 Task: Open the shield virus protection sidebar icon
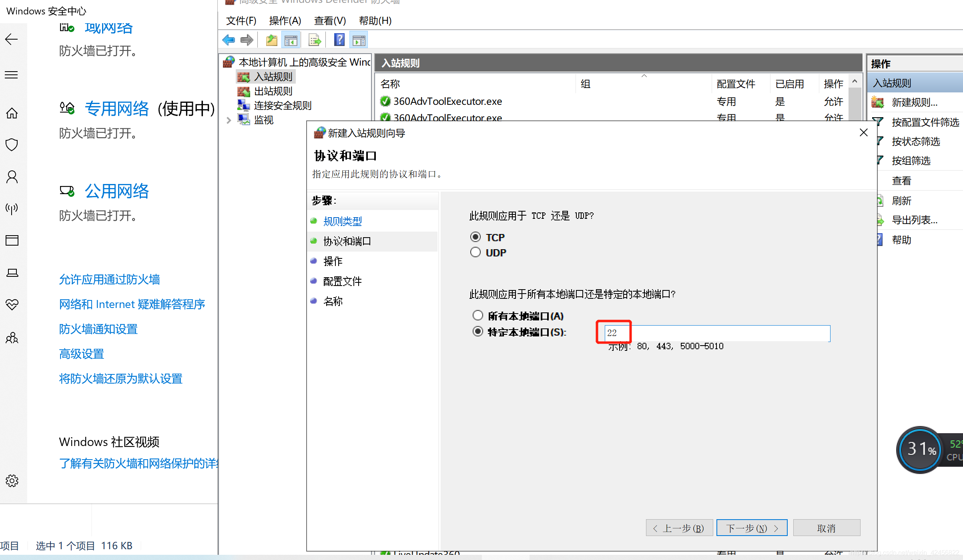(x=12, y=145)
